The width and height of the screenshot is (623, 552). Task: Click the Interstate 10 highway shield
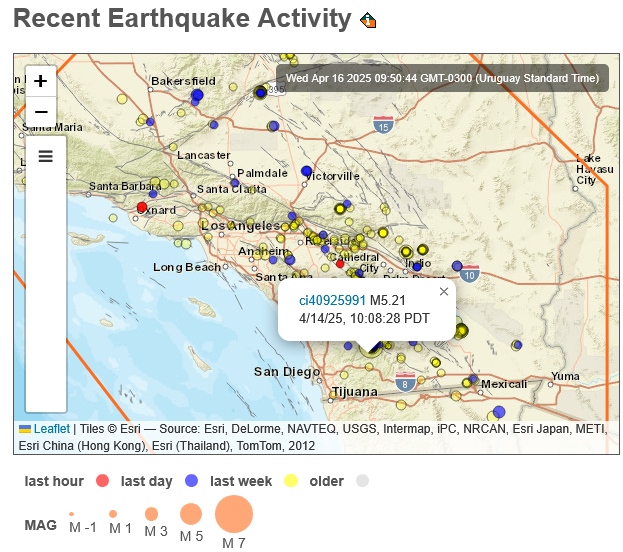click(x=469, y=274)
